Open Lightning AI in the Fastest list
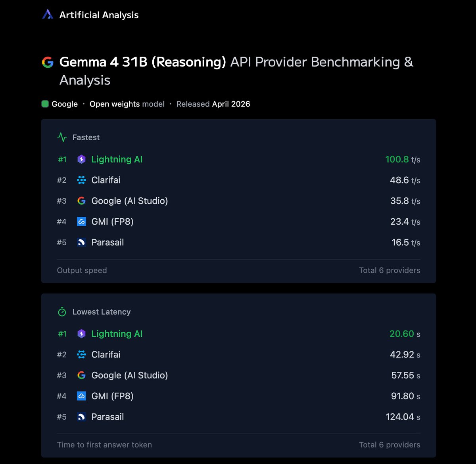Screen dimensions: 476x464 117,159
